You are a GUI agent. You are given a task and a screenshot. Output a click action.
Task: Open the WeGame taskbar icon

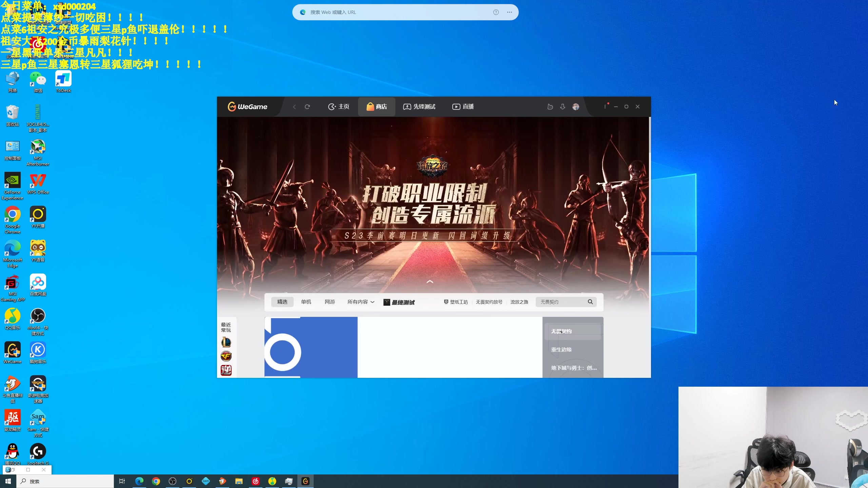click(x=305, y=481)
